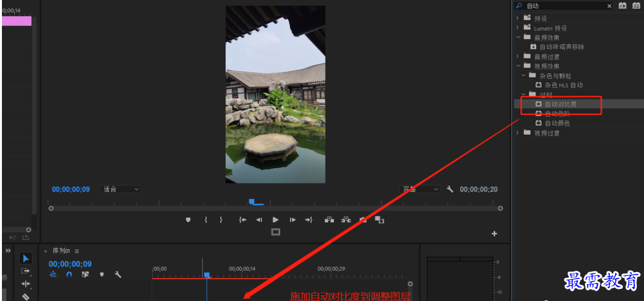Click the video preview image
644x301 pixels.
coord(275,94)
